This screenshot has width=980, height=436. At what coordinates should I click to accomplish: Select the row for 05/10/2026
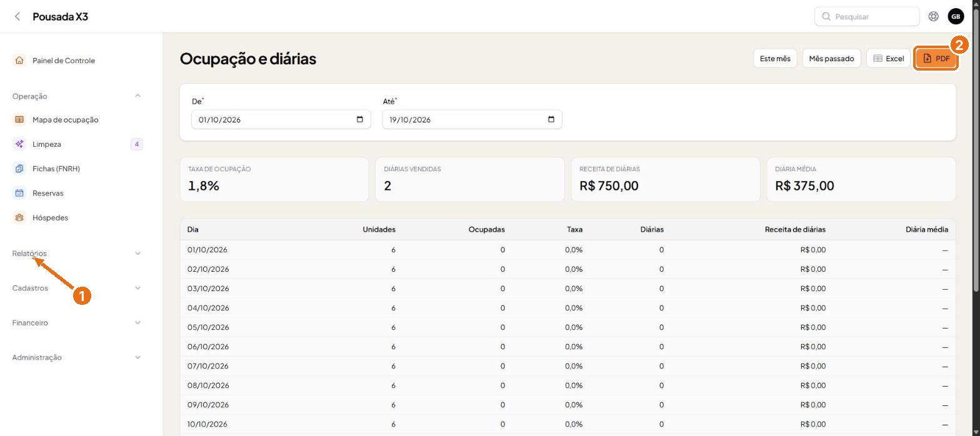567,327
